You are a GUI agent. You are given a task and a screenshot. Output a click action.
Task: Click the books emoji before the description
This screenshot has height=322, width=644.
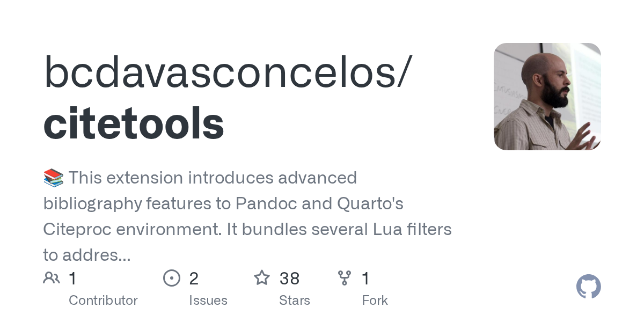coord(53,178)
